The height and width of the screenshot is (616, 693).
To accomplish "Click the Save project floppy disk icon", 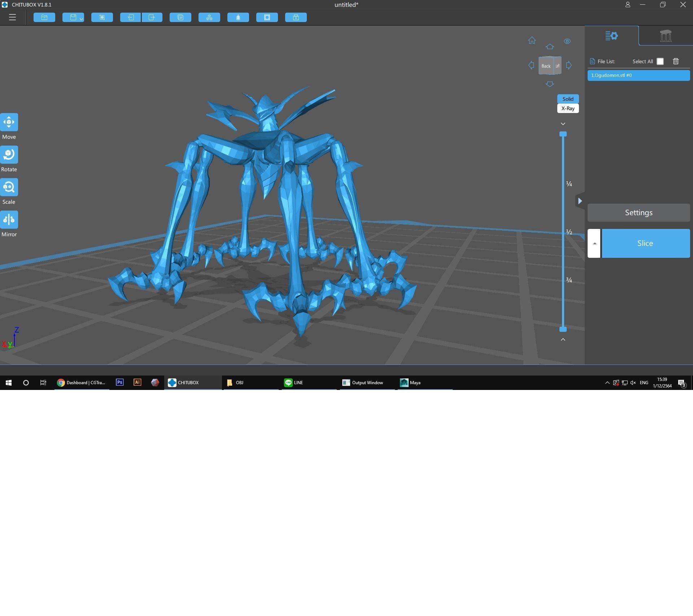I will point(73,17).
